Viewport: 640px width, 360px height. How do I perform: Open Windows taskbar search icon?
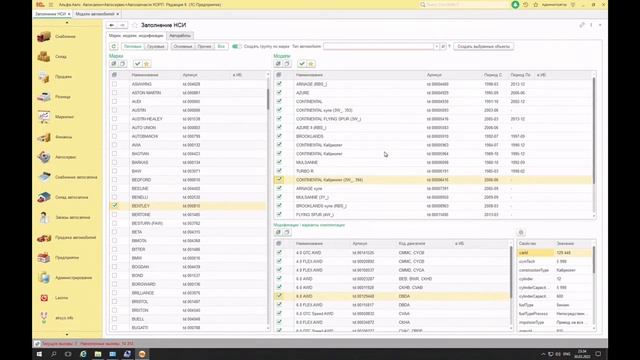click(x=53, y=354)
